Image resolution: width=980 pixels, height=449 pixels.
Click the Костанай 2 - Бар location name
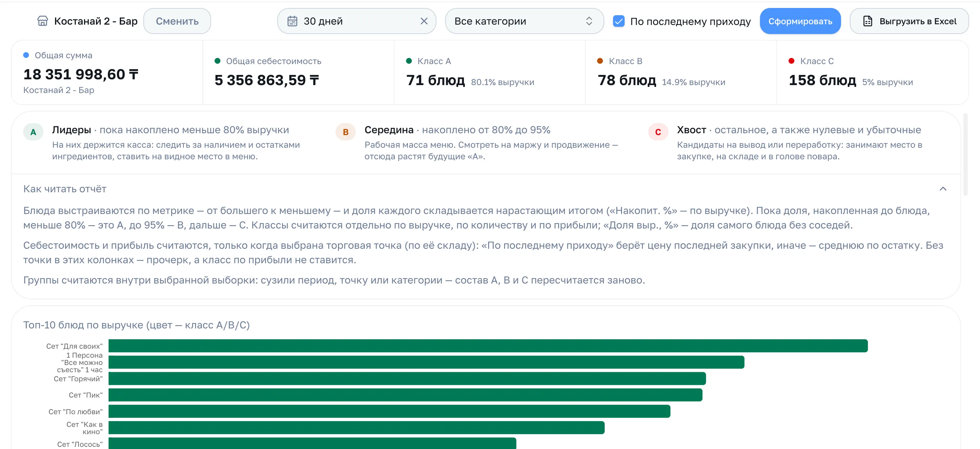tap(96, 21)
